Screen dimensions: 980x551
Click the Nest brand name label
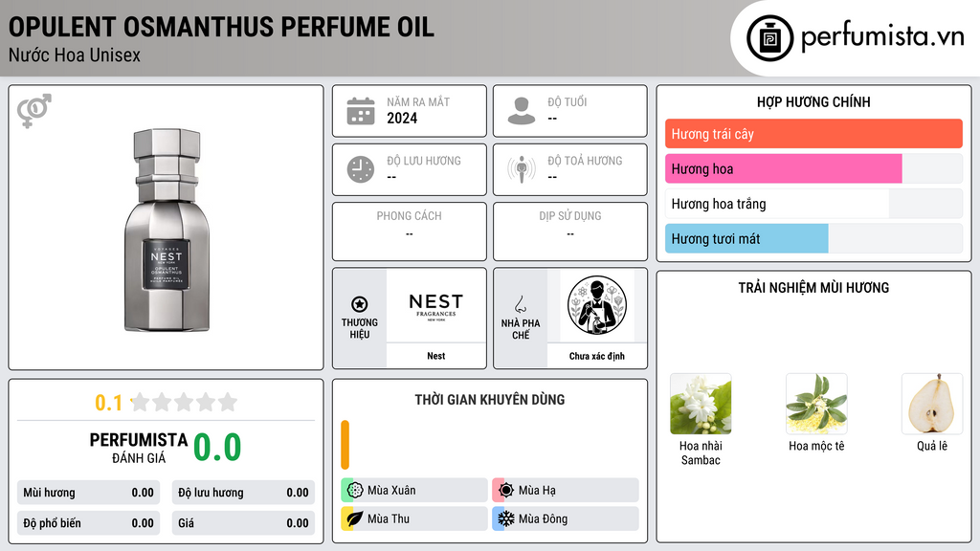pos(436,356)
